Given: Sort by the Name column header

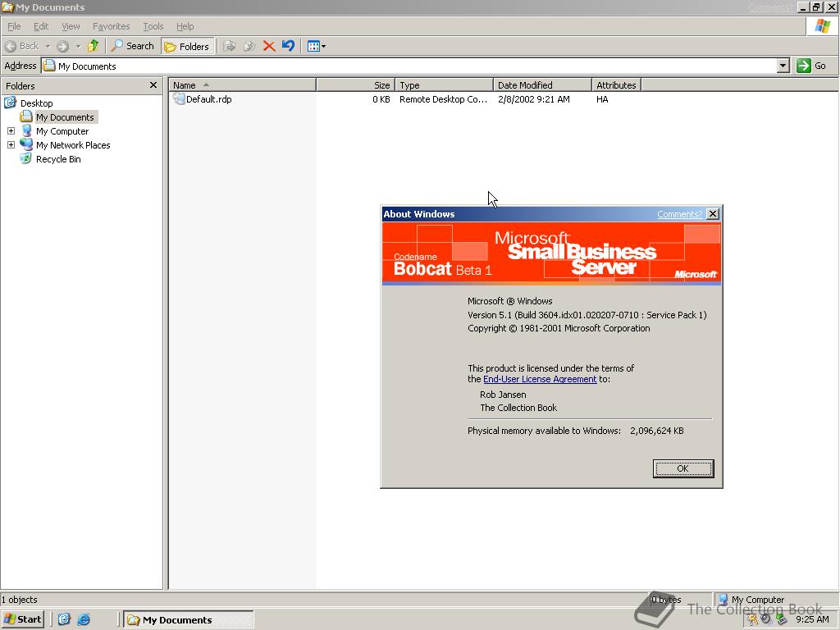Looking at the screenshot, I should tap(242, 85).
